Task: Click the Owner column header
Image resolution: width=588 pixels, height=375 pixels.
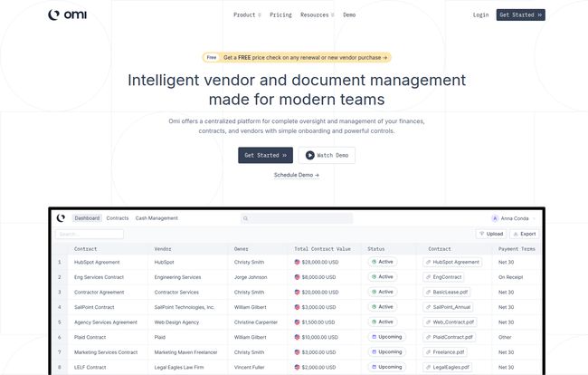Action: pos(242,249)
